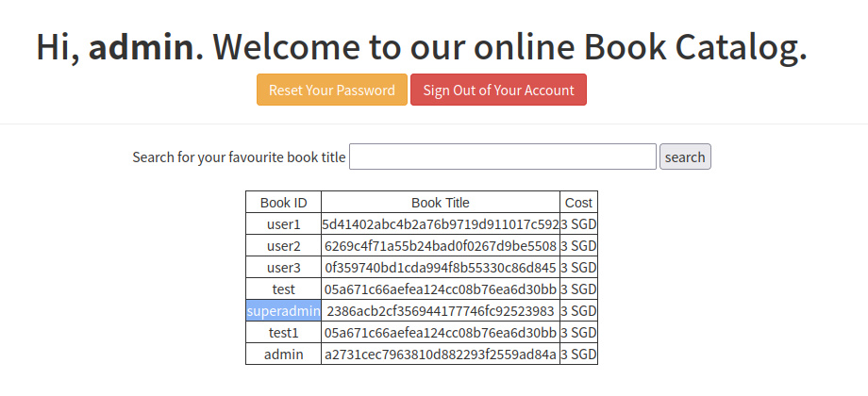
Task: Click the highlighted superadmin cell
Action: tap(283, 311)
